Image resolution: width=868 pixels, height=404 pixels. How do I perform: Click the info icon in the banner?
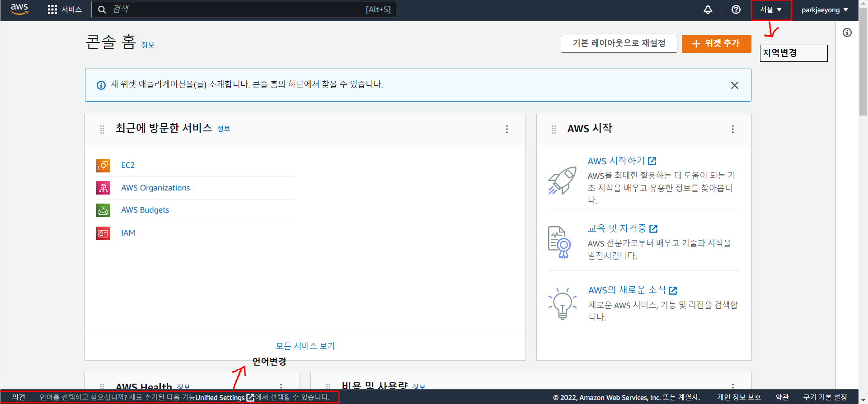[101, 85]
